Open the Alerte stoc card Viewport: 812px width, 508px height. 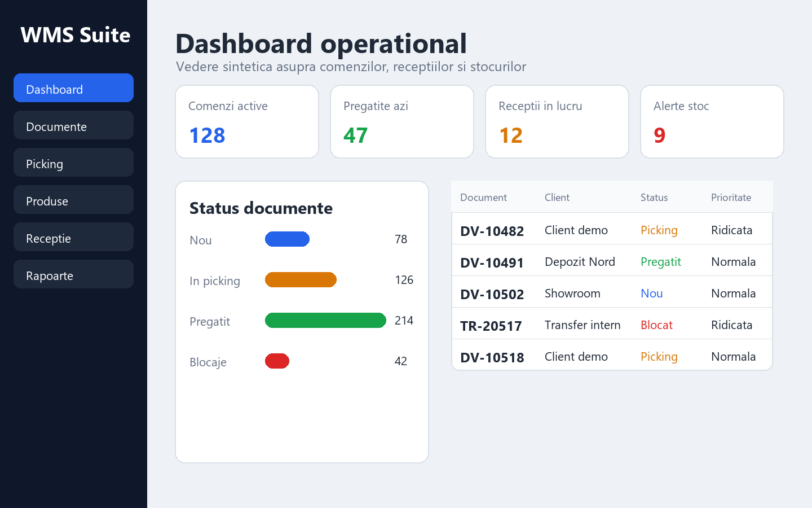coord(712,122)
